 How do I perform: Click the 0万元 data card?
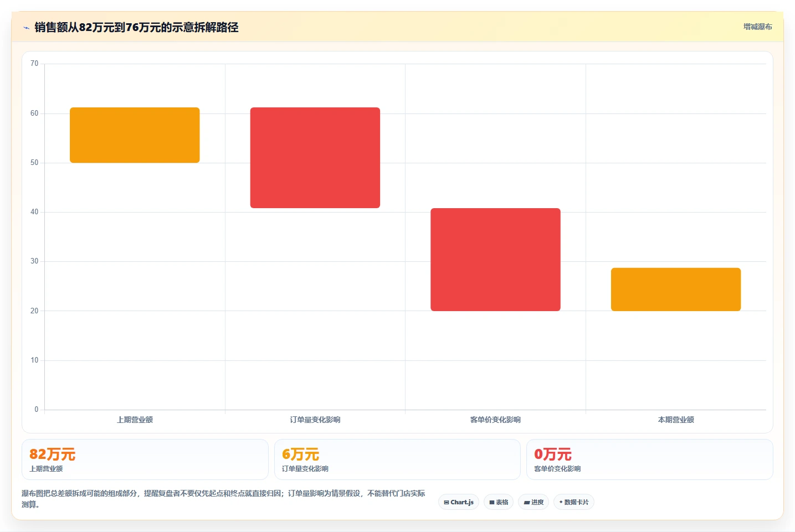(649, 459)
